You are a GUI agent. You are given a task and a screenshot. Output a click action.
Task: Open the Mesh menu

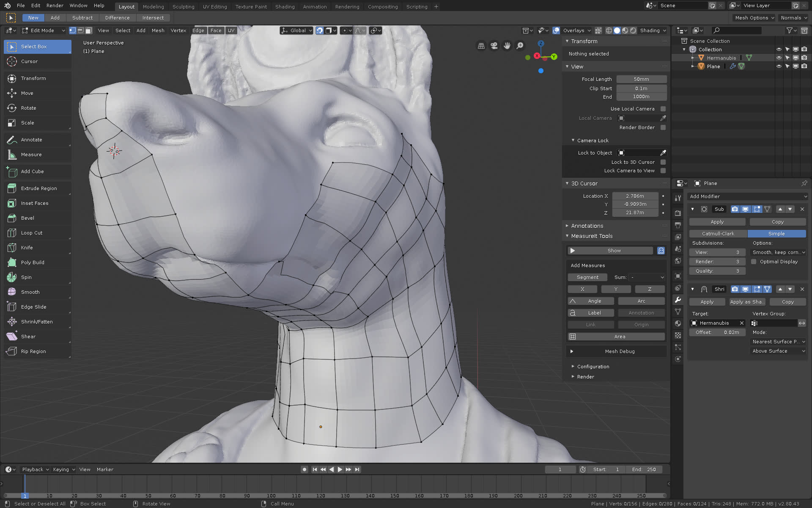point(158,30)
